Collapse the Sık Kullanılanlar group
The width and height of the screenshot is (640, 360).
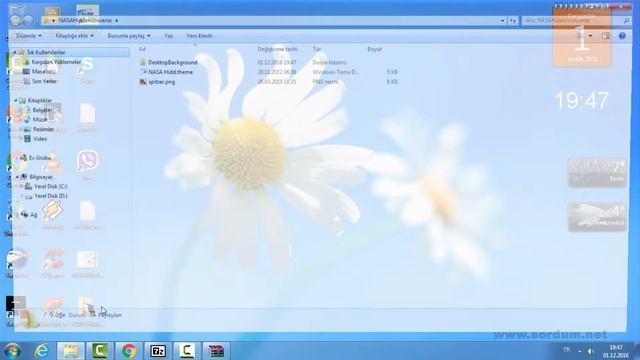(x=15, y=53)
